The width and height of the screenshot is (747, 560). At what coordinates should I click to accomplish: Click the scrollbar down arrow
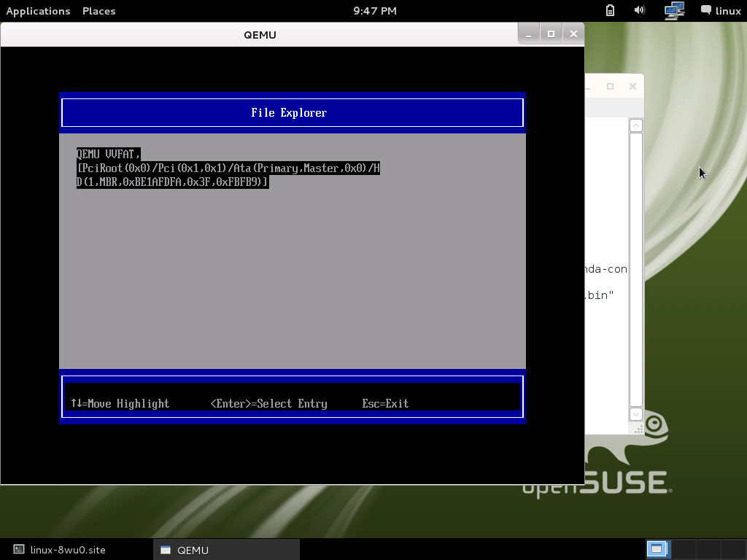[635, 413]
